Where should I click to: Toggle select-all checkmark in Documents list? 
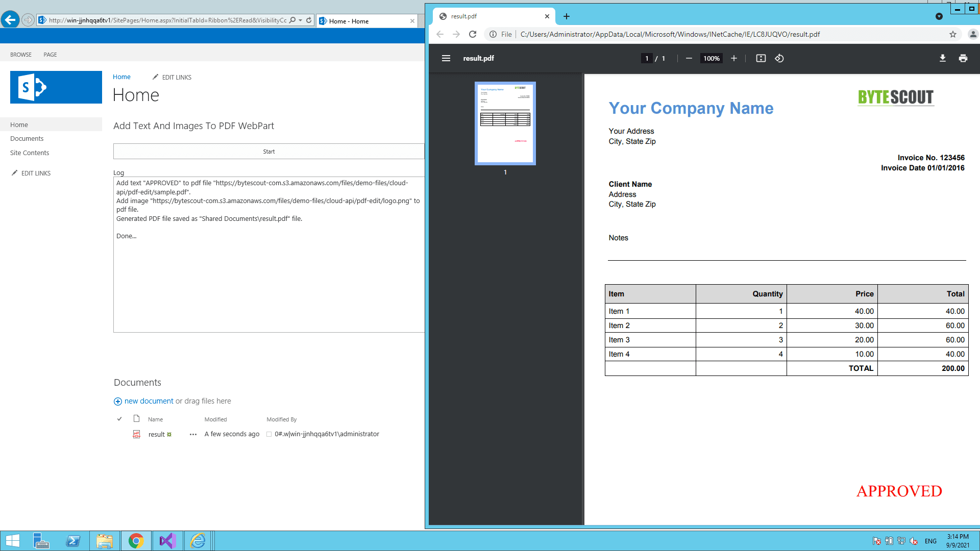tap(119, 419)
